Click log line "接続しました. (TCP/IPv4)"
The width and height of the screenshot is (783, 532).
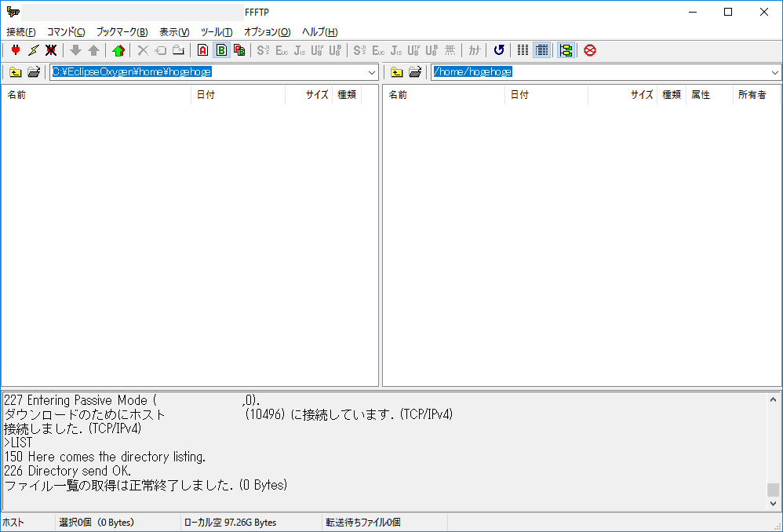coord(72,428)
